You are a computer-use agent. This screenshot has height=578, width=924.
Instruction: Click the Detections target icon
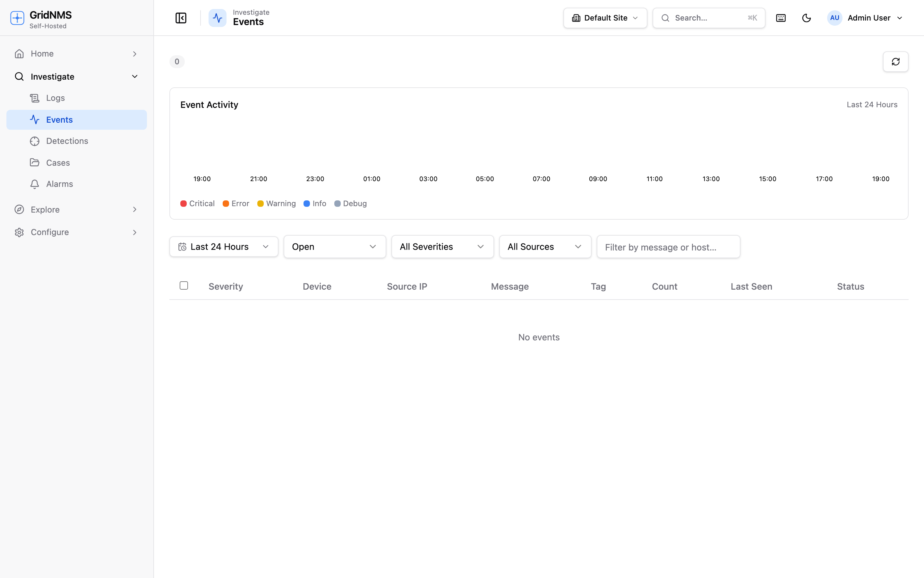[35, 141]
